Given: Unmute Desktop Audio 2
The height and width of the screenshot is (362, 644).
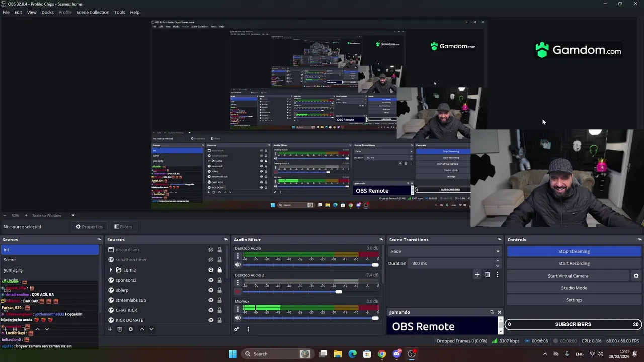Looking at the screenshot, I should point(238,292).
